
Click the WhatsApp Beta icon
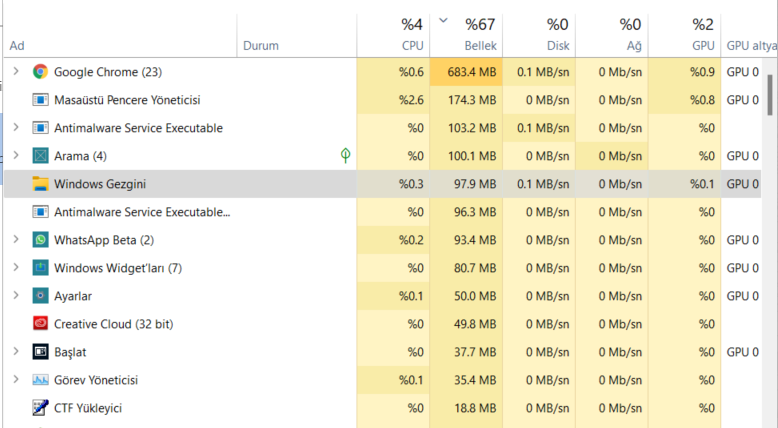coord(40,240)
